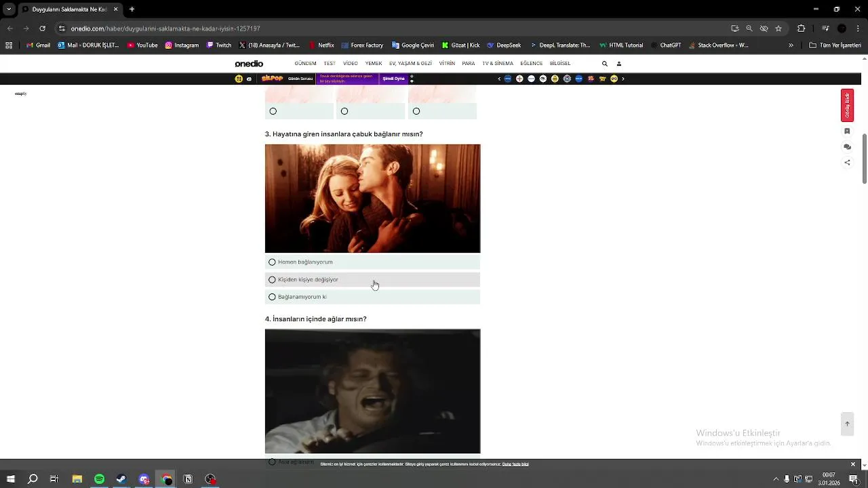This screenshot has width=868, height=488.
Task: Click the bookmark-save icon on the right sidebar
Action: [x=847, y=131]
